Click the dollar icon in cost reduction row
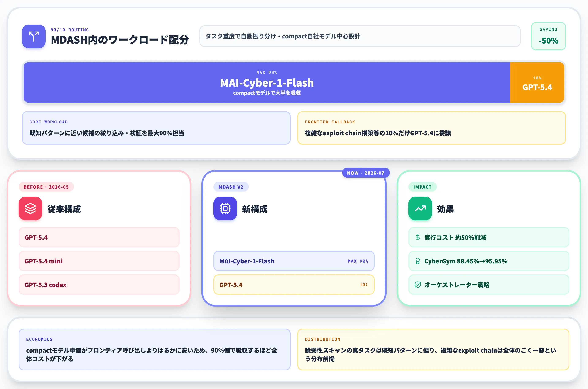The height and width of the screenshot is (389, 588). tap(418, 237)
